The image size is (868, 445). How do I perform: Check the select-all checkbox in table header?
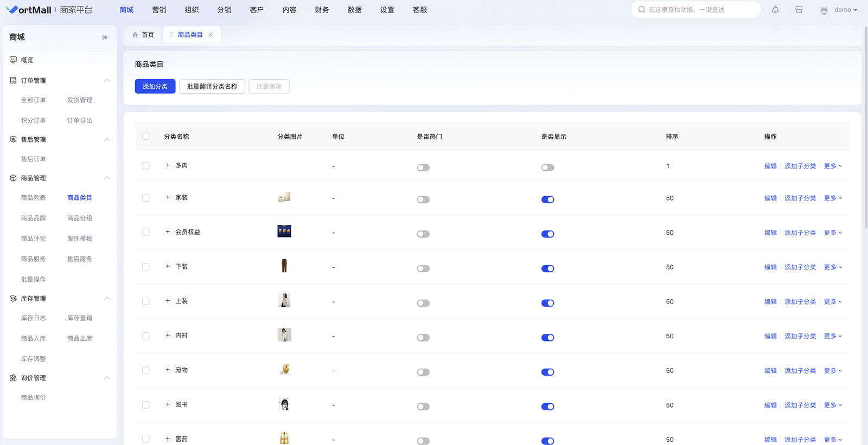pos(146,137)
